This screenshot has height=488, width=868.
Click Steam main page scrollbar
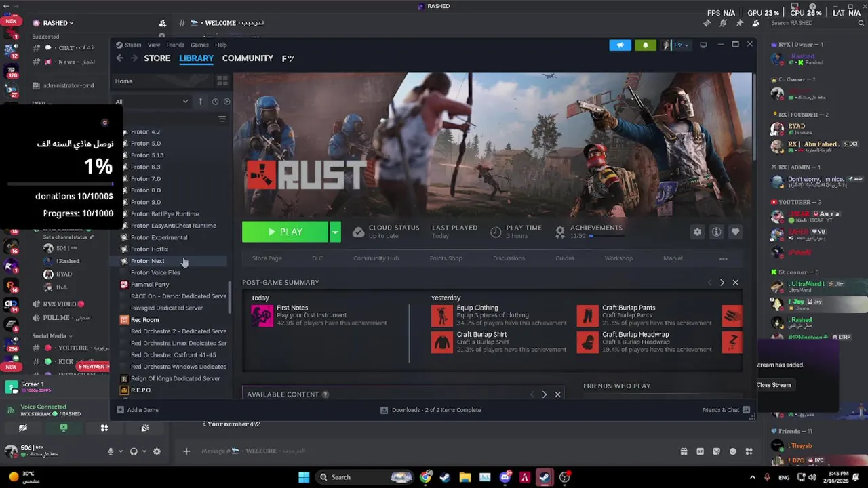click(754, 117)
